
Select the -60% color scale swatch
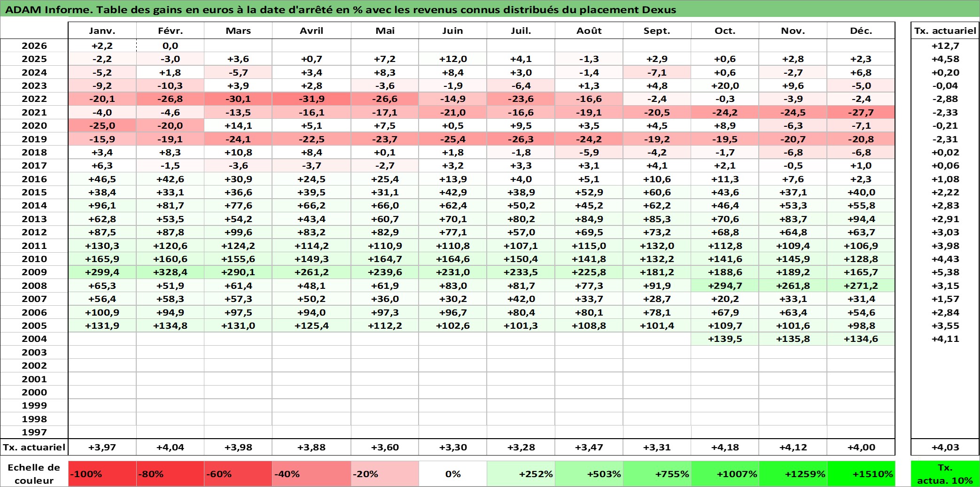pos(238,474)
